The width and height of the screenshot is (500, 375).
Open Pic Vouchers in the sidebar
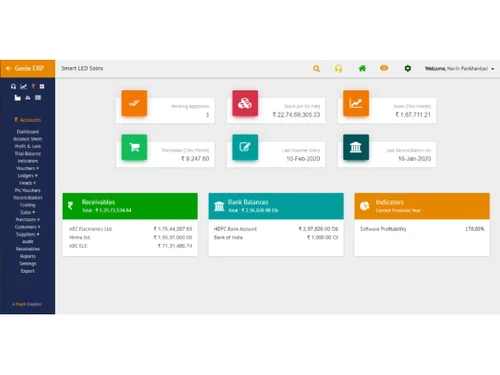pos(28,190)
